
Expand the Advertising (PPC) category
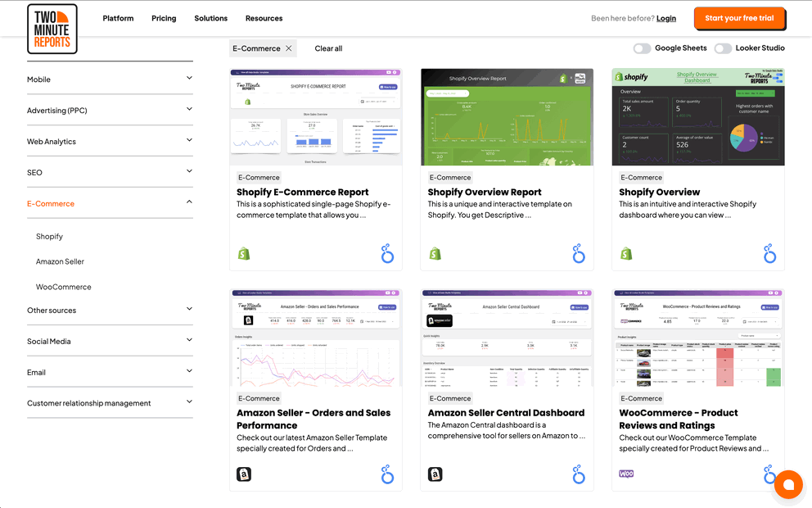coord(110,110)
